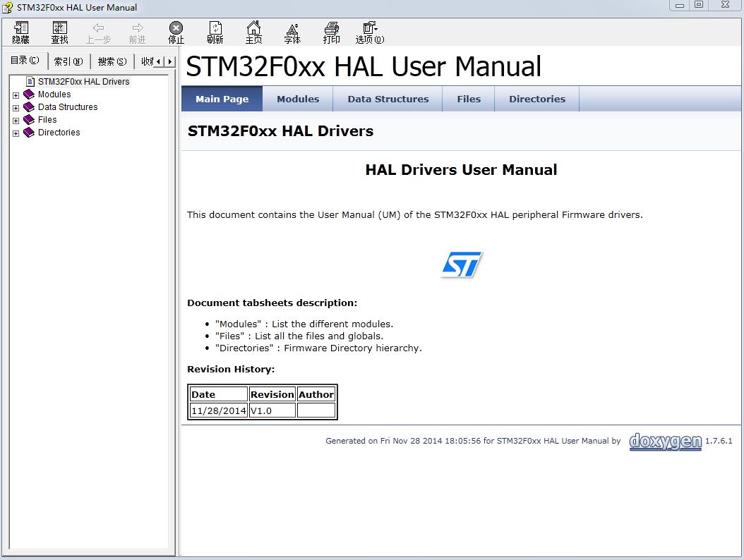Image resolution: width=744 pixels, height=560 pixels.
Task: Click the Font (字体) toolbar icon
Action: pyautogui.click(x=292, y=32)
